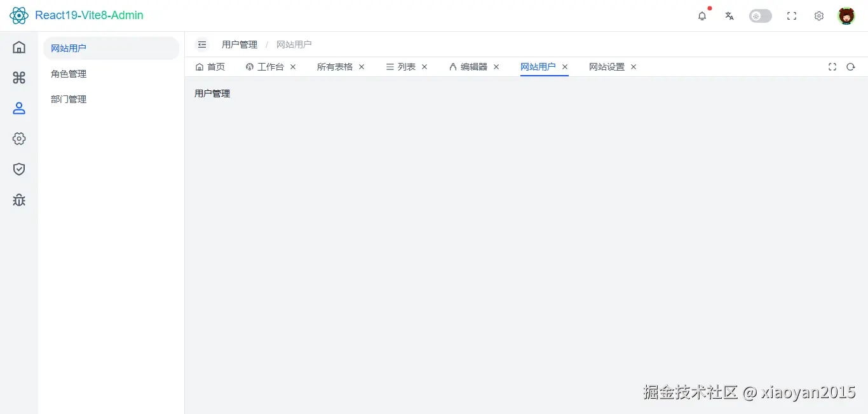The width and height of the screenshot is (868, 414).
Task: Close the 列表 tab
Action: point(424,67)
